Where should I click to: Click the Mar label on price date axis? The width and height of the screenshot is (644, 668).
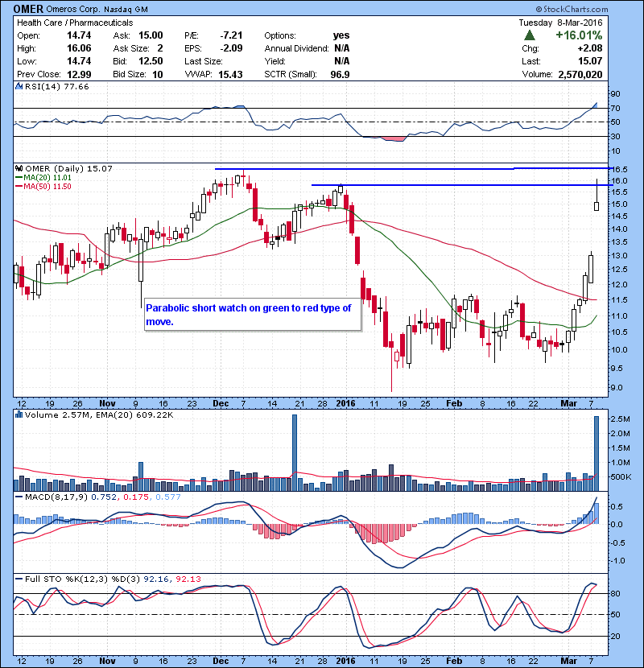pos(568,403)
